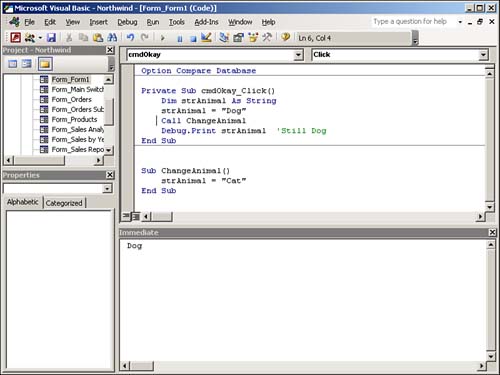Click Immediate window's right scroll arrow
The width and height of the screenshot is (500, 375).
coord(481,366)
